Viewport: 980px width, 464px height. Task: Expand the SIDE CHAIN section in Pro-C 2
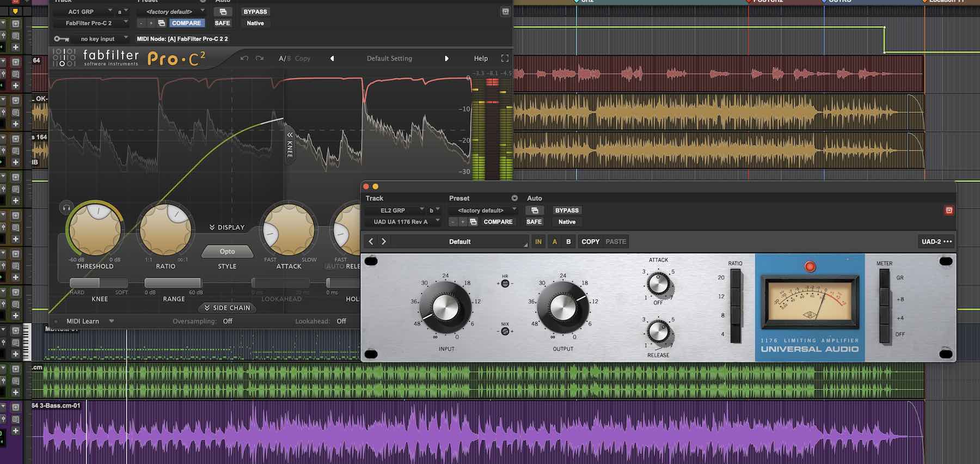pyautogui.click(x=228, y=308)
